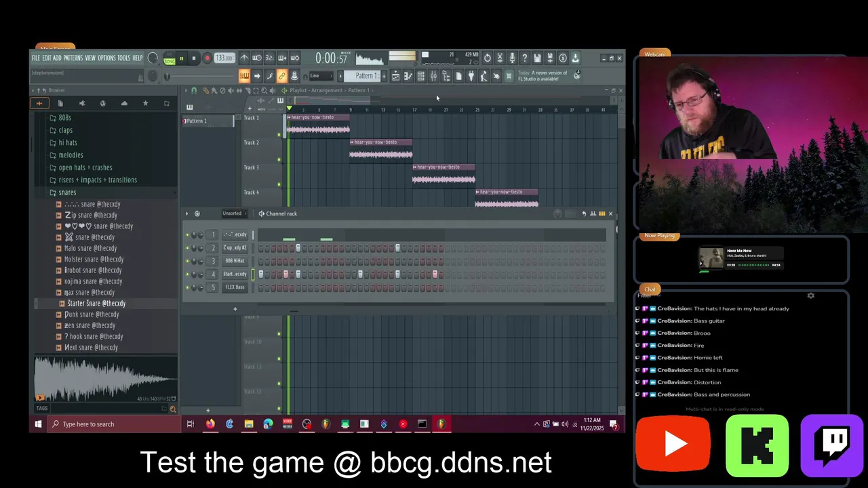The width and height of the screenshot is (868, 488).
Task: Click the undo history circular arrow icon
Action: click(488, 58)
